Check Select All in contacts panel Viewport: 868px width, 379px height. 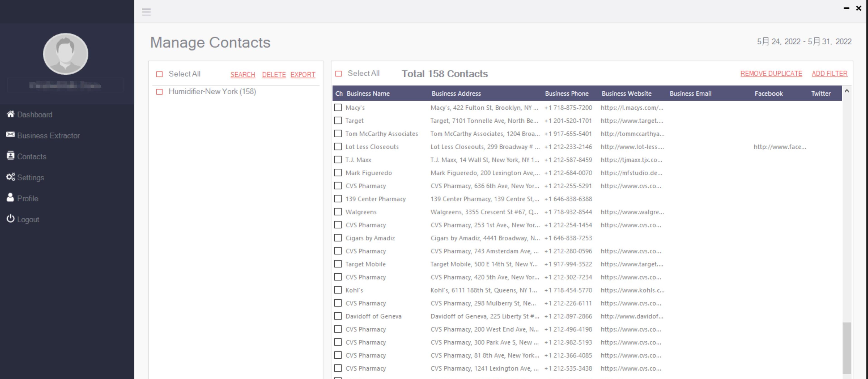pyautogui.click(x=338, y=73)
